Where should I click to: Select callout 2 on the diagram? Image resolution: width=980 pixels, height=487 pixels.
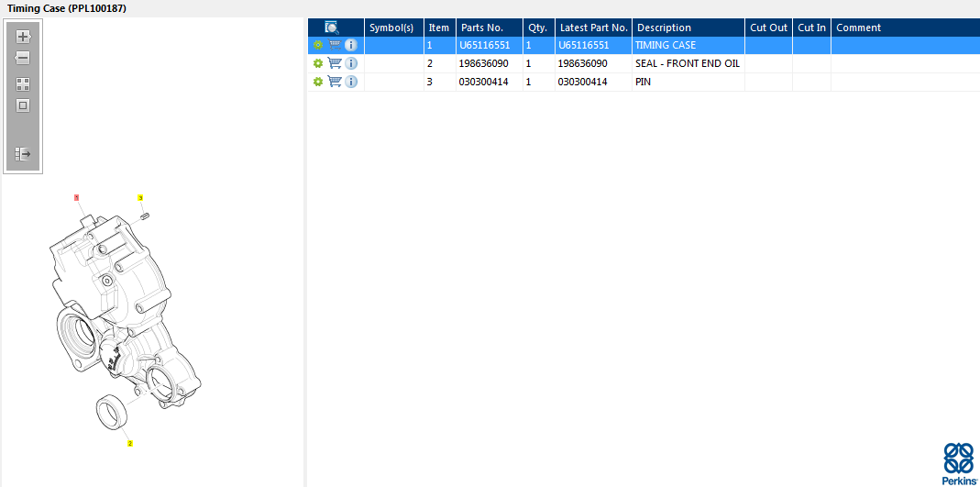[x=130, y=443]
